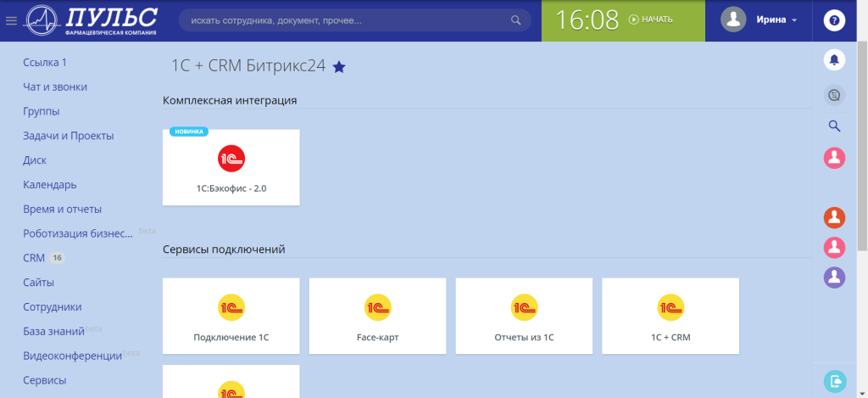Open the chat messages icon in right sidebar

click(x=834, y=95)
